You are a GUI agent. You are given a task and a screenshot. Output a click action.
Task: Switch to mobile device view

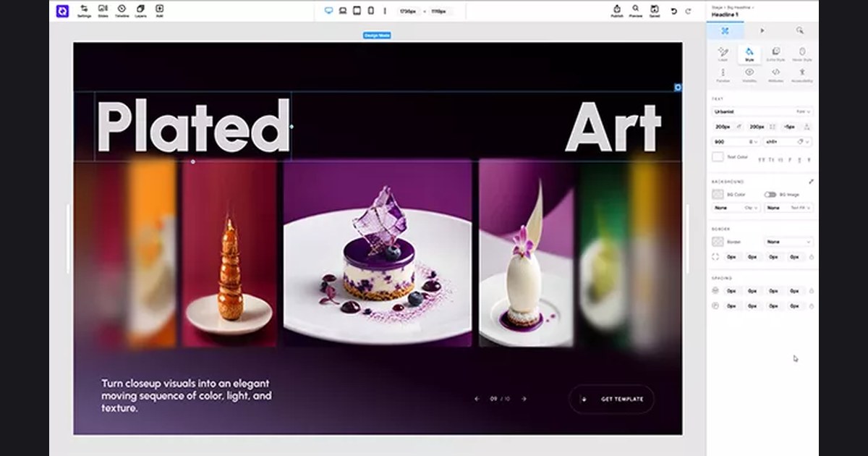point(370,11)
